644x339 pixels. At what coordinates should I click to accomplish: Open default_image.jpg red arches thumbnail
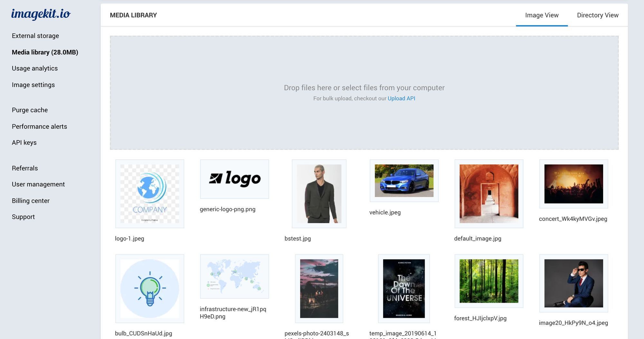[x=489, y=194]
